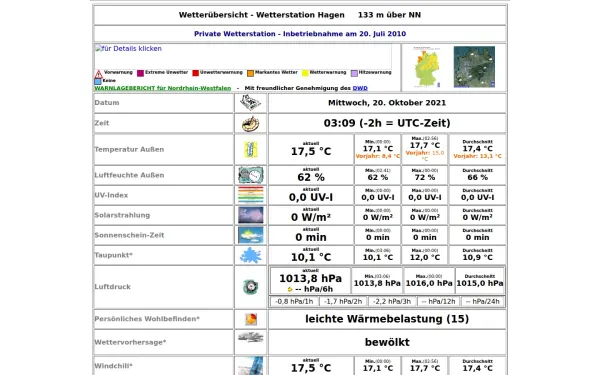Click the cloud icon for Wettervorhersage
This screenshot has height=375, width=600.
coord(251,337)
